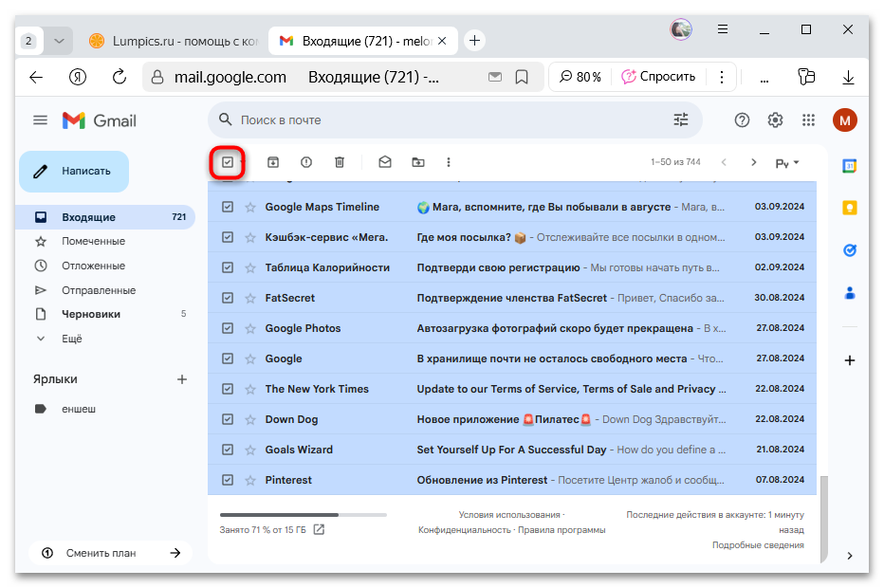
Task: Open Gmail settings gear
Action: coord(775,120)
